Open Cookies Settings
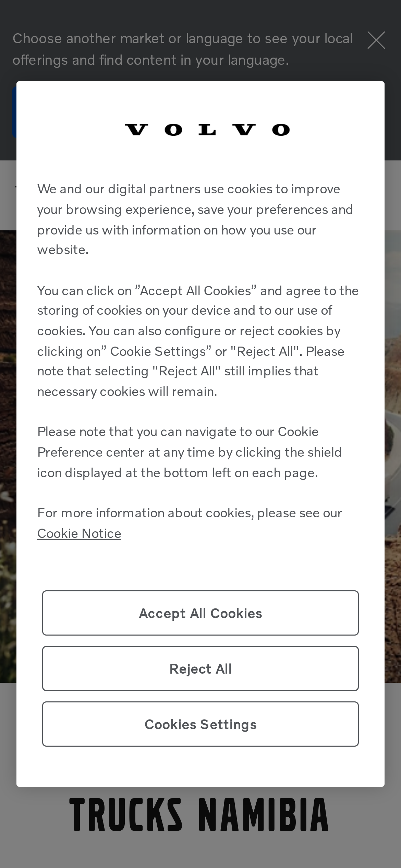401x868 pixels. [x=200, y=724]
